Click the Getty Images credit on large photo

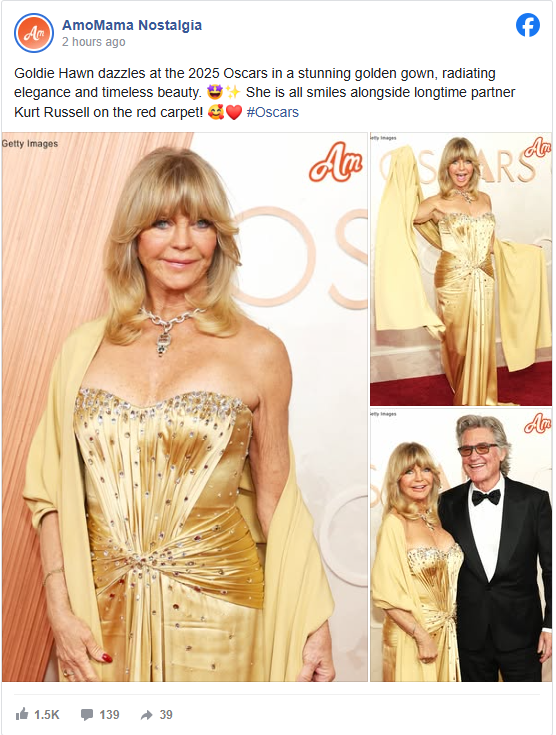click(30, 143)
